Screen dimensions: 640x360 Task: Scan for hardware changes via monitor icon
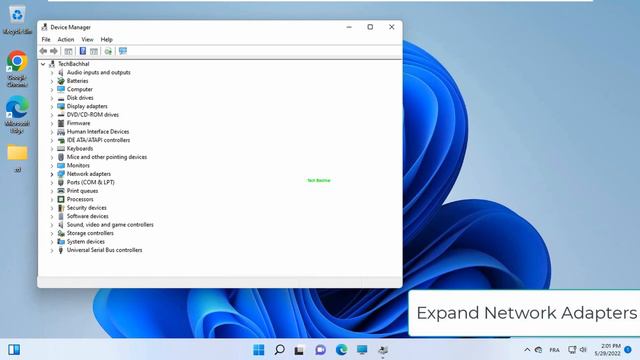coord(123,51)
